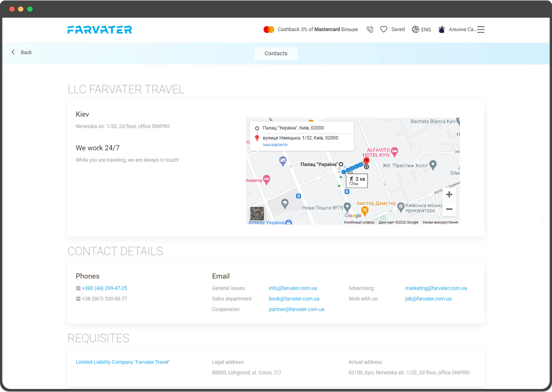Click the FARVATER logo
The width and height of the screenshot is (552, 392).
click(x=100, y=29)
